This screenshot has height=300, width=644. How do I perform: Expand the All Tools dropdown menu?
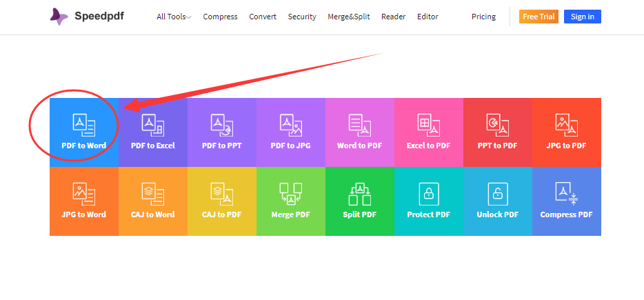pyautogui.click(x=174, y=17)
